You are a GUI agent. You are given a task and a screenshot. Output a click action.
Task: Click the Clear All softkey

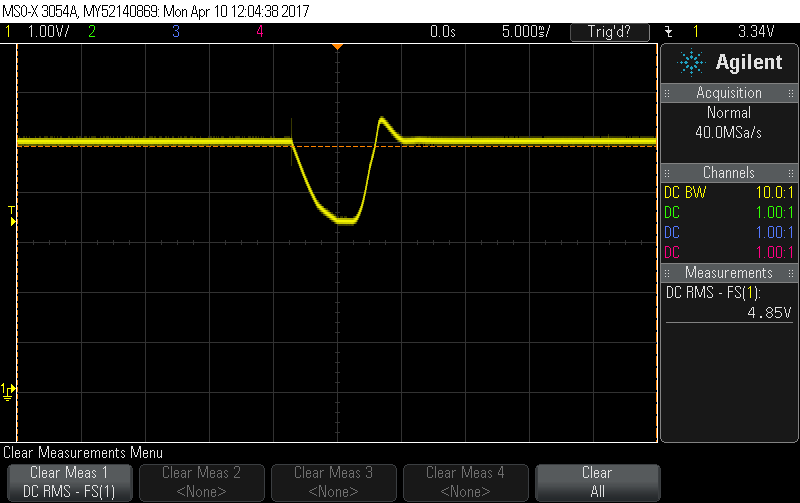point(597,482)
